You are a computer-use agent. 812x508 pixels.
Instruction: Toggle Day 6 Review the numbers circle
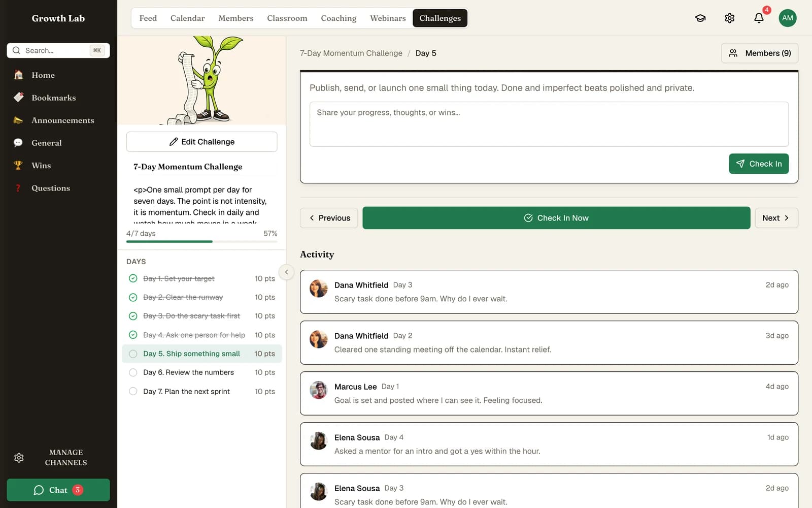133,372
